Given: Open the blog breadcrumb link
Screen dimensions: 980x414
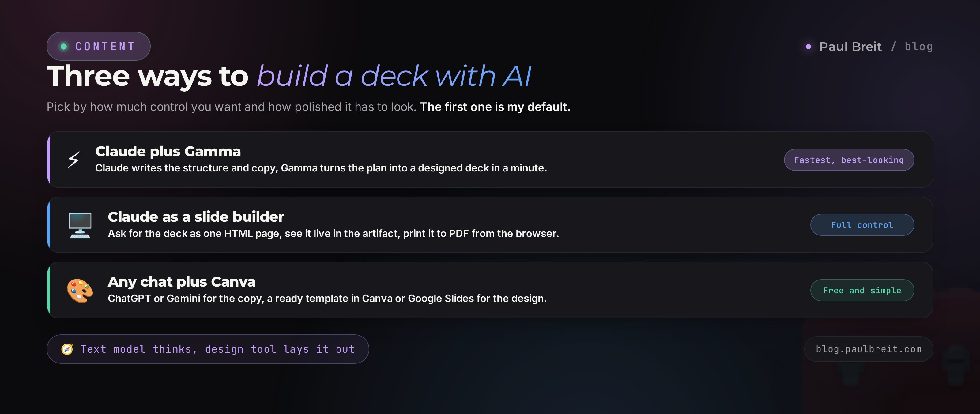Looking at the screenshot, I should (918, 47).
